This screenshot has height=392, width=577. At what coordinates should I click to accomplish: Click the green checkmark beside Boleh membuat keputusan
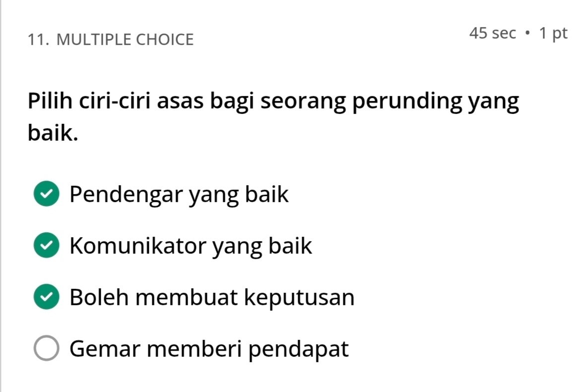[x=47, y=297]
